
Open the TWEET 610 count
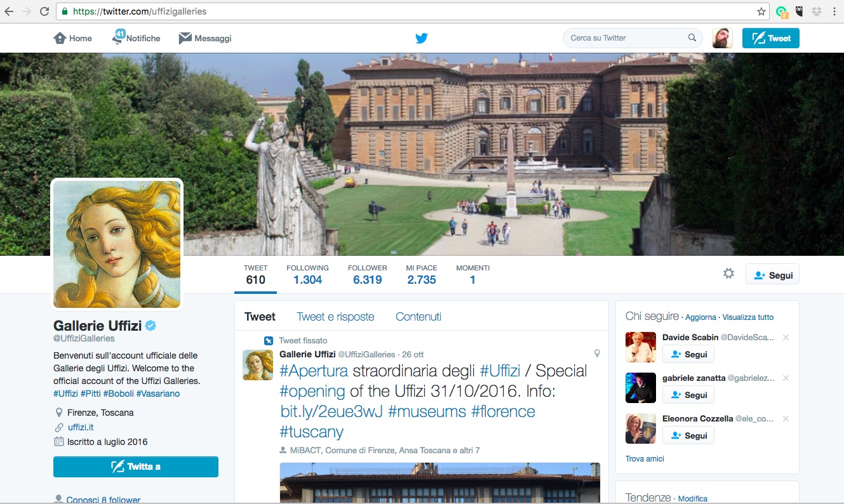pos(255,275)
